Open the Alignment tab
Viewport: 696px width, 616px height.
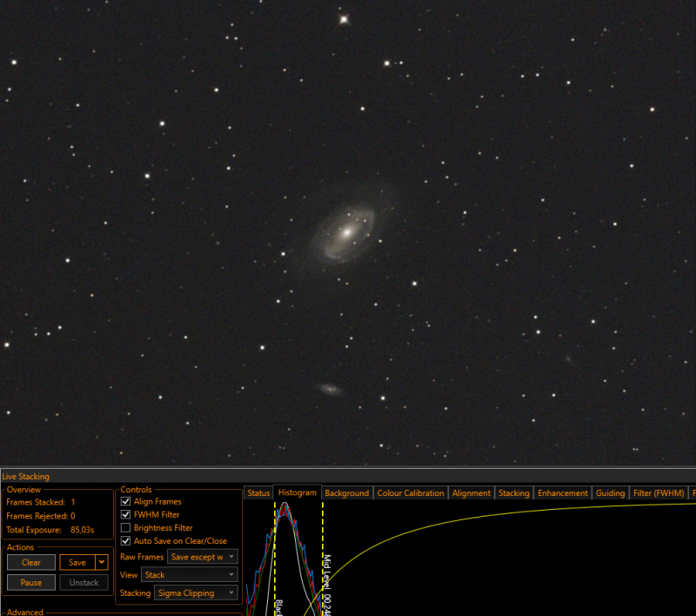[471, 493]
